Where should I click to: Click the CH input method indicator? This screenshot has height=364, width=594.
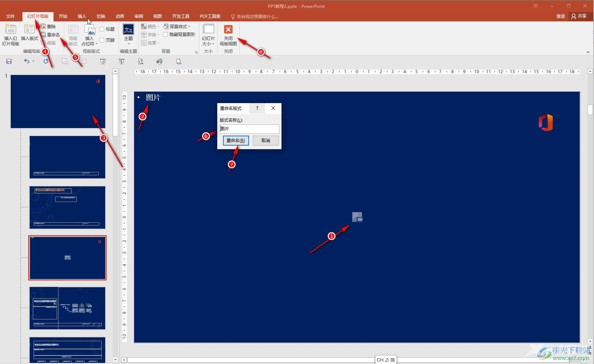tap(386, 360)
